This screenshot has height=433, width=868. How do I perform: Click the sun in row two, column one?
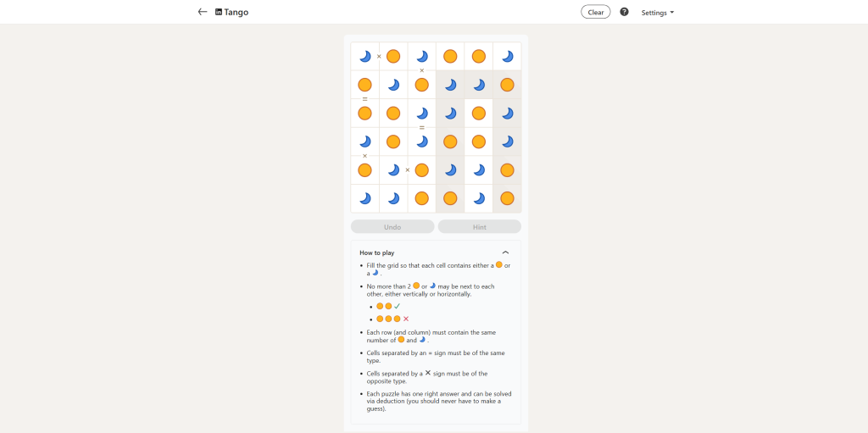tap(365, 85)
